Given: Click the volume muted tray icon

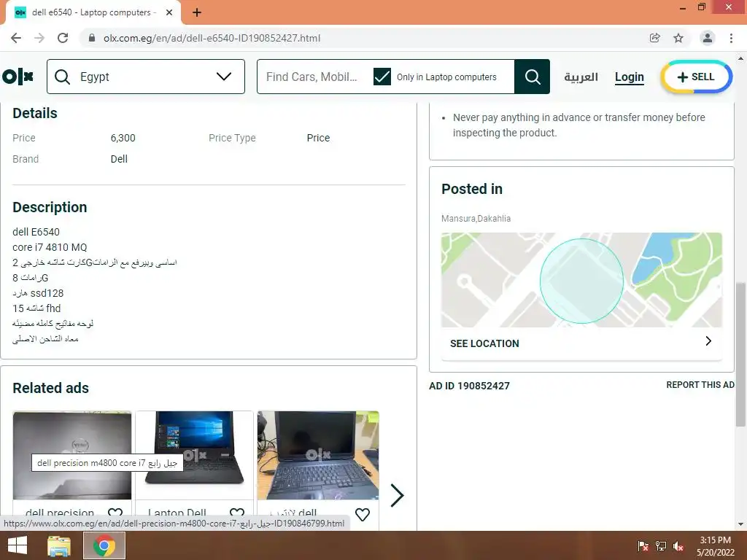Looking at the screenshot, I should pyautogui.click(x=678, y=546).
